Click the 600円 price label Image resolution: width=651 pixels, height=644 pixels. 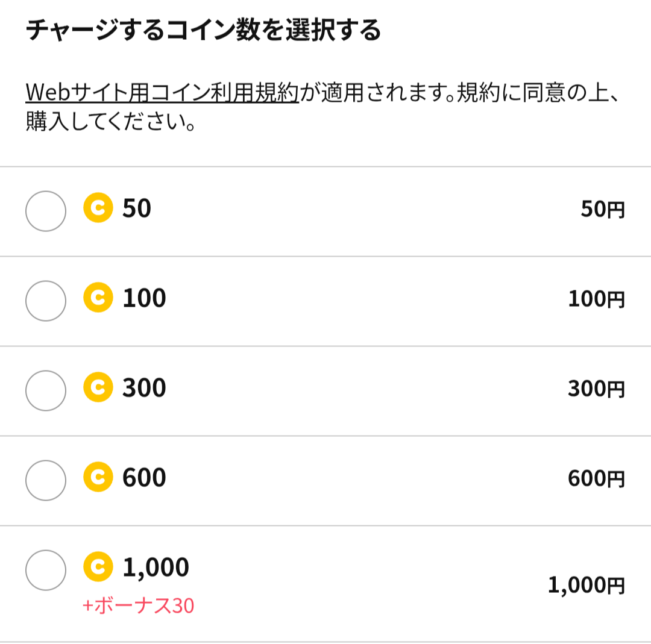[596, 478]
